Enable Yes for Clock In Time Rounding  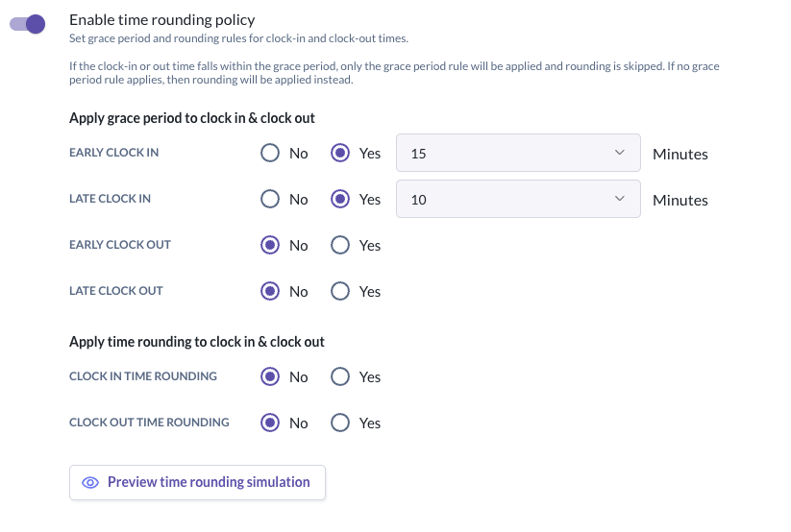click(340, 377)
